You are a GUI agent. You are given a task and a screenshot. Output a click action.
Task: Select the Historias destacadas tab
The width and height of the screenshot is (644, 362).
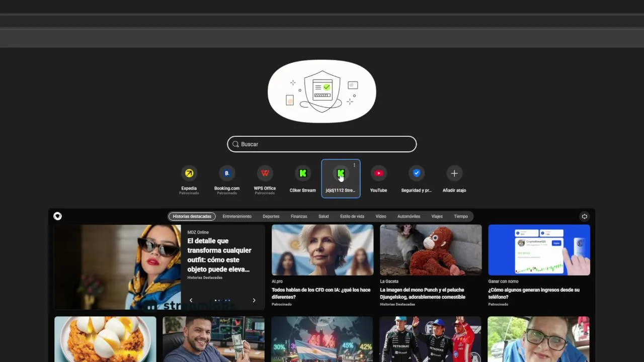[x=192, y=217]
